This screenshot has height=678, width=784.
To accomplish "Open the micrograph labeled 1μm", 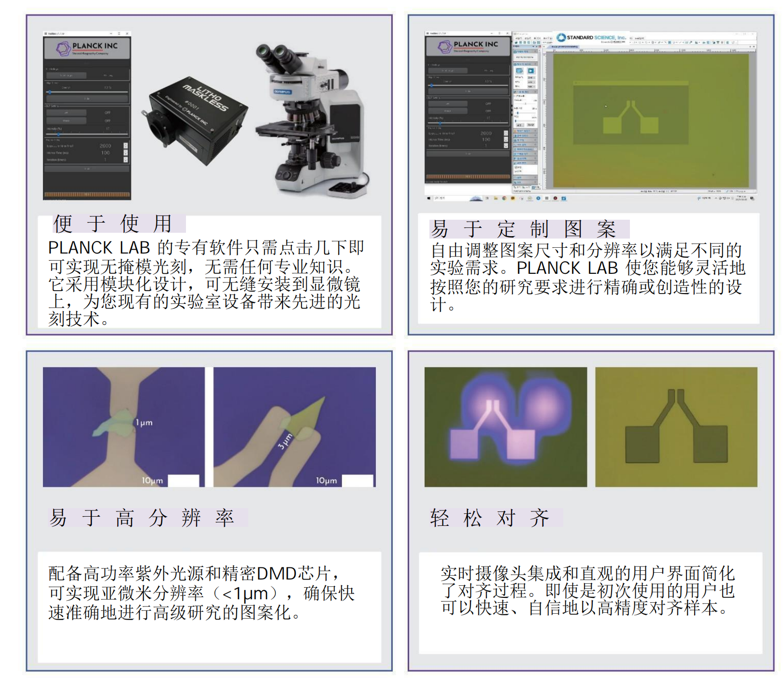I will (124, 427).
